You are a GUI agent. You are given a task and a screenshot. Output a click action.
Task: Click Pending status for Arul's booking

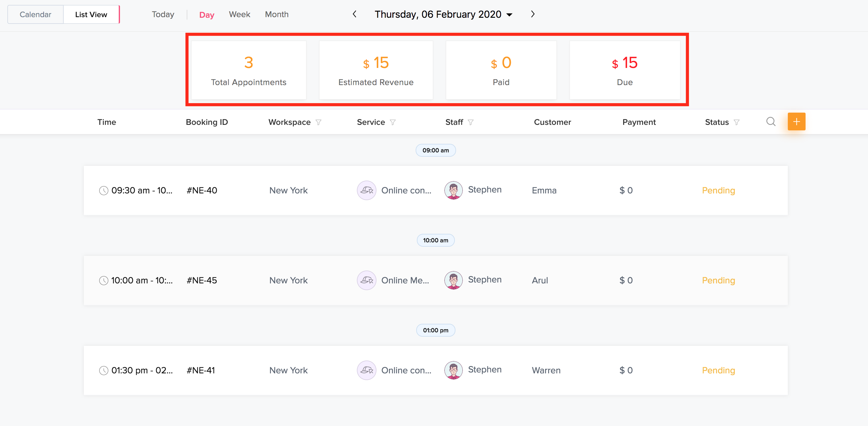point(718,280)
